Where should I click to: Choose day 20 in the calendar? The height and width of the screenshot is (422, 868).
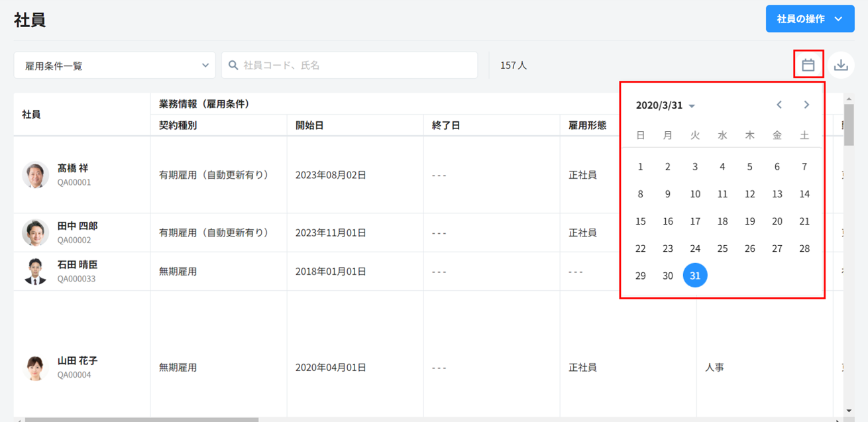click(777, 221)
